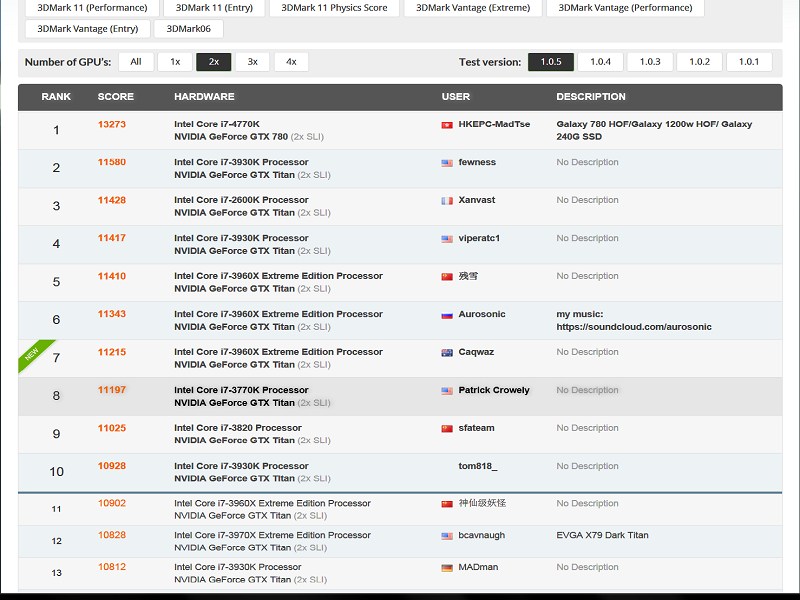This screenshot has width=800, height=600.
Task: Click the US flag next to bcavnaugh
Action: tap(447, 536)
